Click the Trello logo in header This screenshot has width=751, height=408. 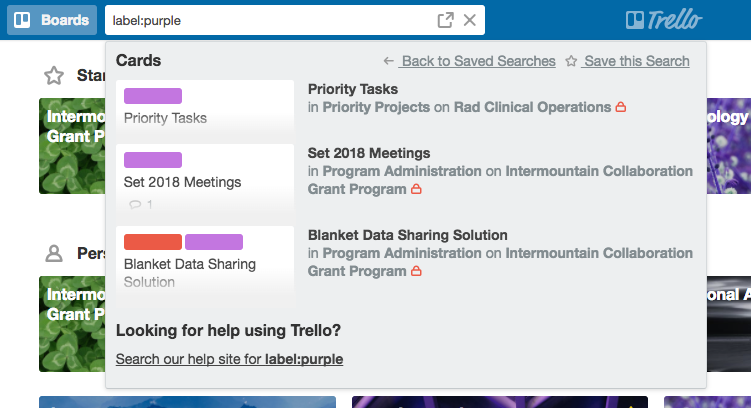(x=664, y=20)
